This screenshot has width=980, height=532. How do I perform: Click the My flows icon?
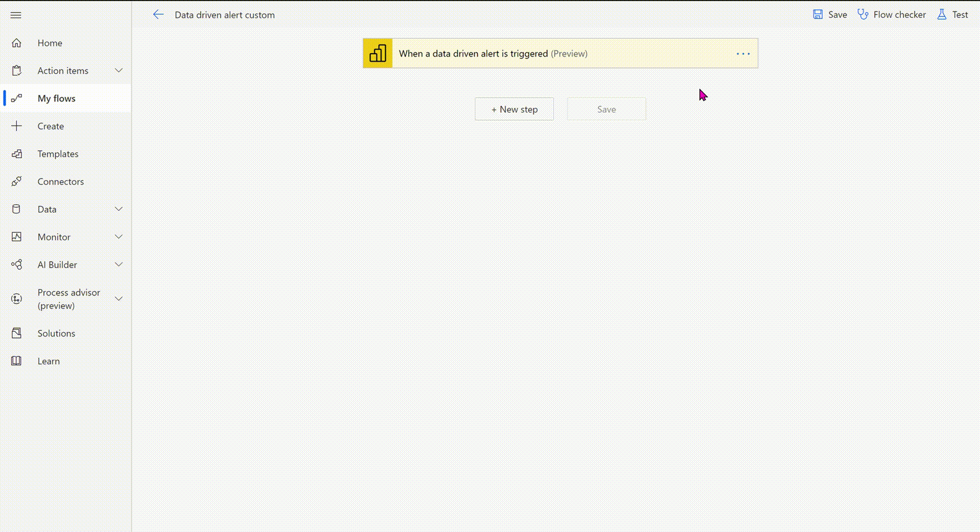(x=16, y=98)
